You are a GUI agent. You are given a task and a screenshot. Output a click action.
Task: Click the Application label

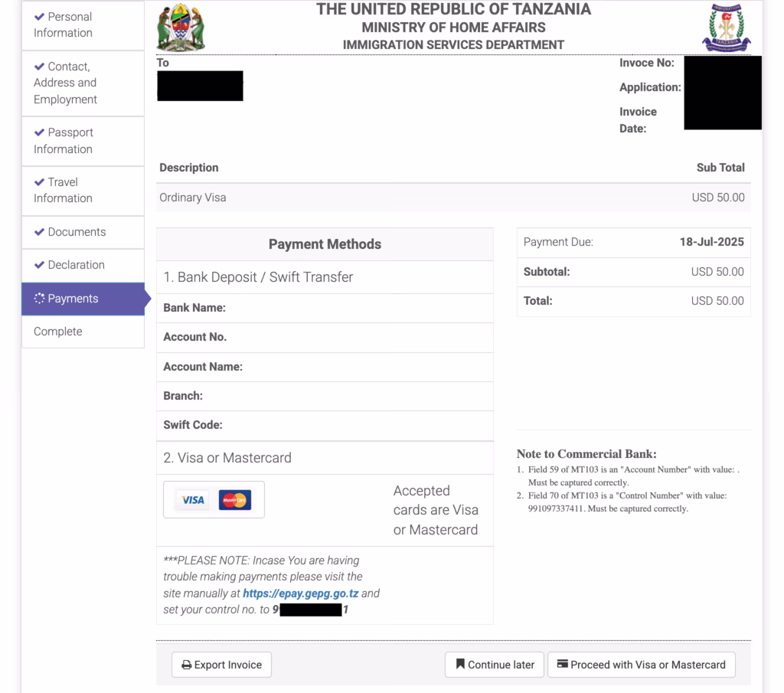650,87
